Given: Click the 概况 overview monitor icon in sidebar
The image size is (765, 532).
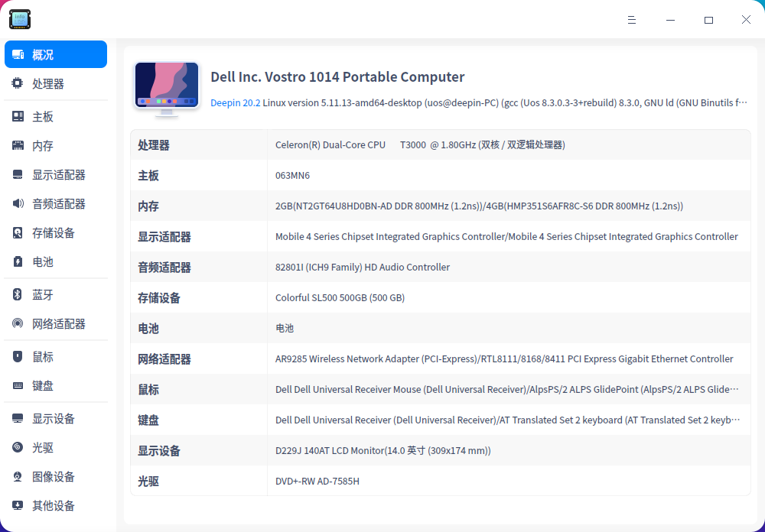Looking at the screenshot, I should (18, 54).
